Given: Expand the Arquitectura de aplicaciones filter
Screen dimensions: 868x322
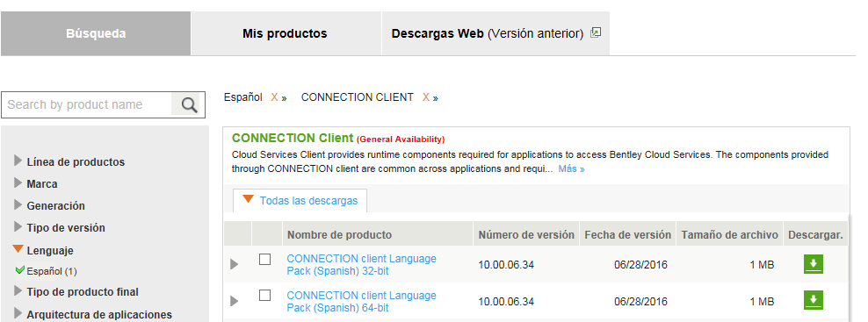Looking at the screenshot, I should click(x=18, y=313).
